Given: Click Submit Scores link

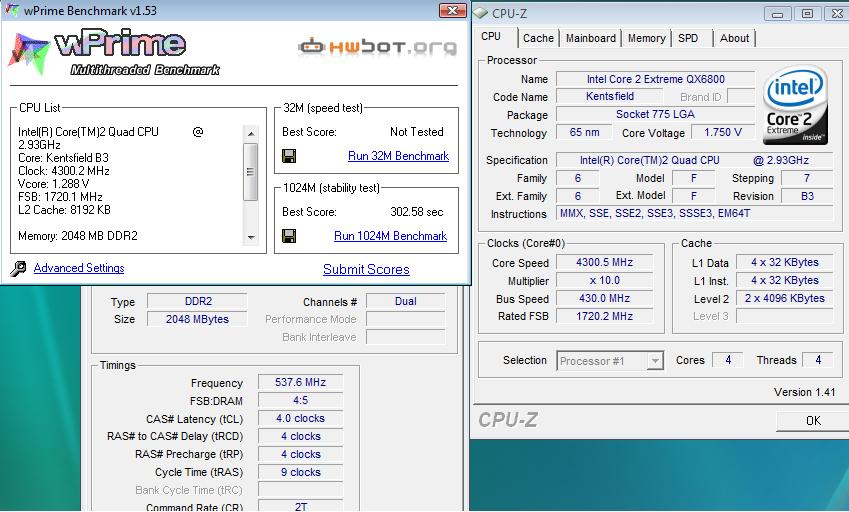Looking at the screenshot, I should (x=366, y=270).
